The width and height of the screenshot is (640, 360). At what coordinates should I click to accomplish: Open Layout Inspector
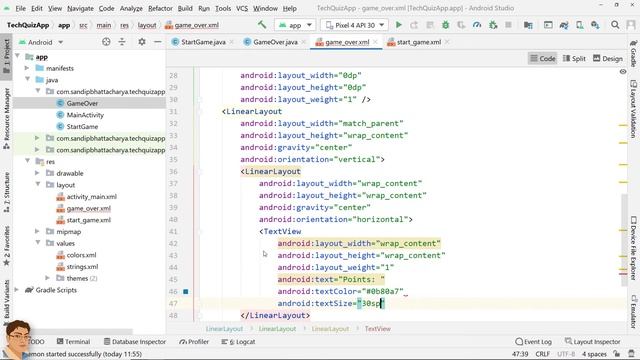tap(592, 342)
